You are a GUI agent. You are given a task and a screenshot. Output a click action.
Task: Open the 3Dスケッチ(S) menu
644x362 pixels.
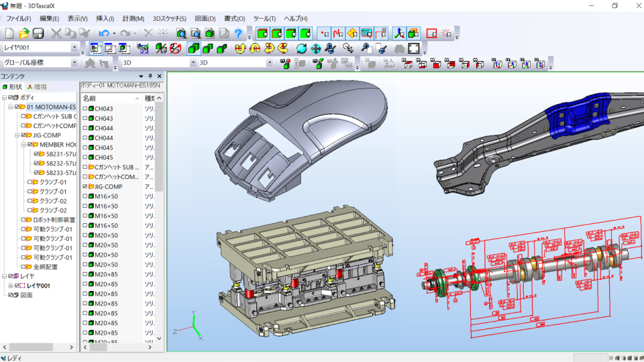click(169, 18)
